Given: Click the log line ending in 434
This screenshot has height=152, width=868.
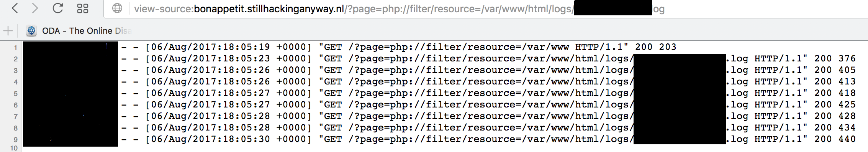Looking at the screenshot, I should tap(439, 127).
